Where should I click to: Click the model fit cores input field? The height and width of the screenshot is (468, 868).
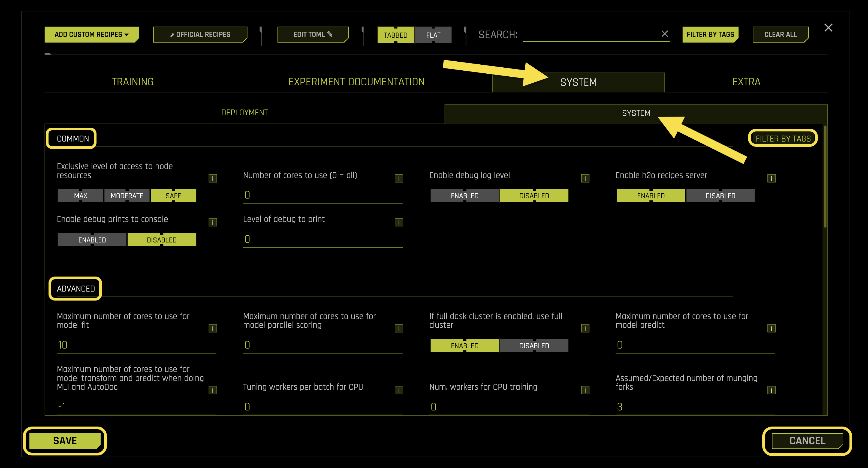click(135, 345)
